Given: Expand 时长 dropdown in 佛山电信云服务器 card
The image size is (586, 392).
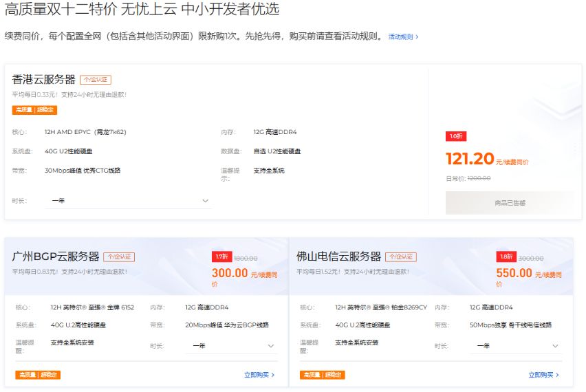Looking at the screenshot, I should 516,346.
